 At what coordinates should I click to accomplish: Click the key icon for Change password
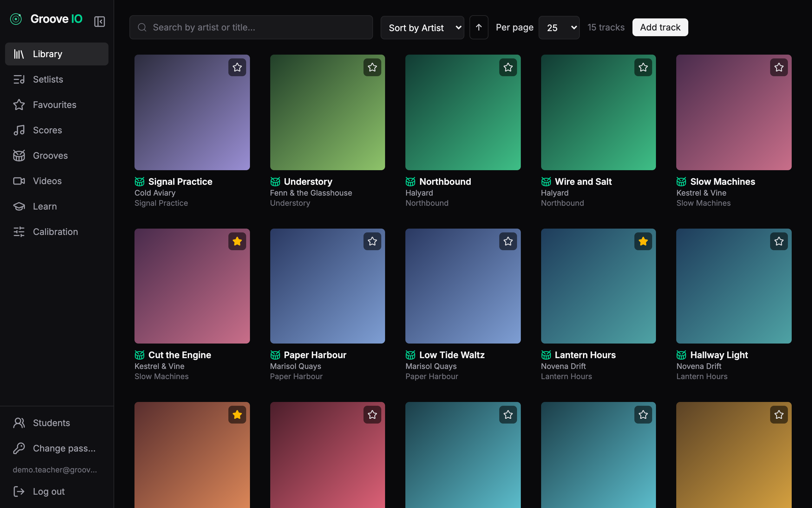(19, 448)
